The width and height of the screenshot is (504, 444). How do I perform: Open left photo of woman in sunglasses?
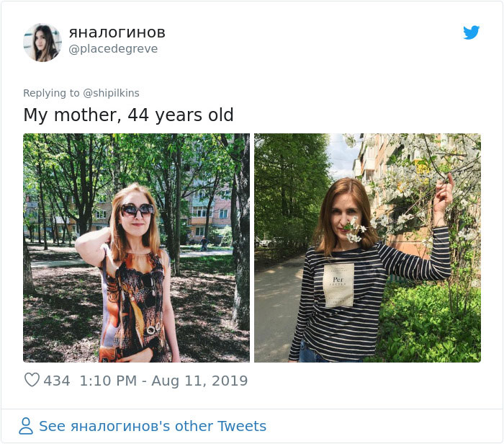click(136, 247)
